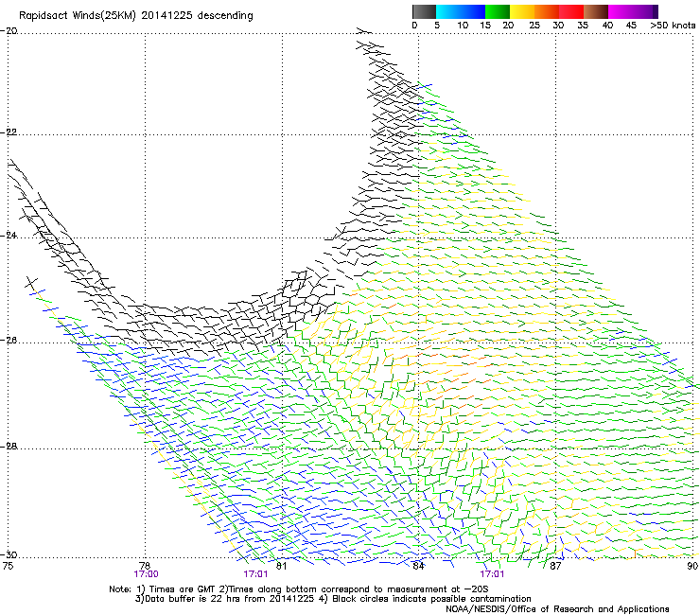Click the gray 0-5 knots color swatch
700x615 pixels.
[x=424, y=11]
